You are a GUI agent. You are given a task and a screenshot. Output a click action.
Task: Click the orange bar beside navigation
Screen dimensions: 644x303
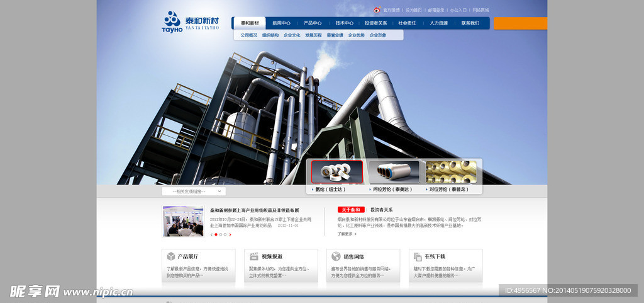tap(520, 23)
